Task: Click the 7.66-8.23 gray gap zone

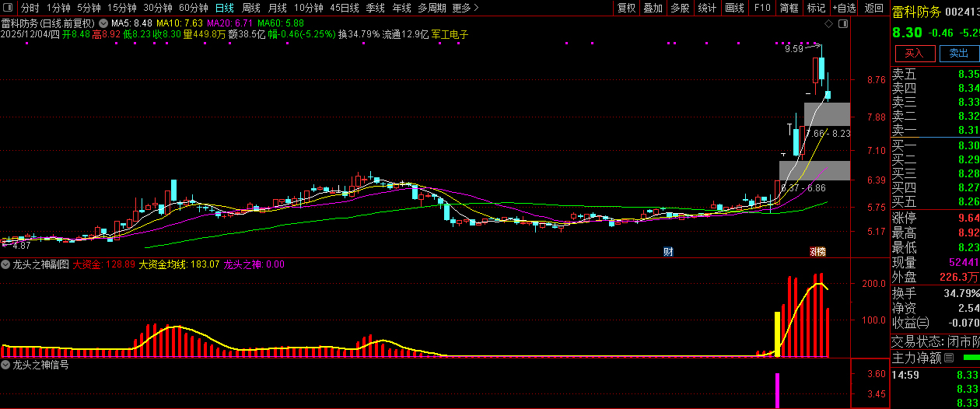Action: coord(827,114)
